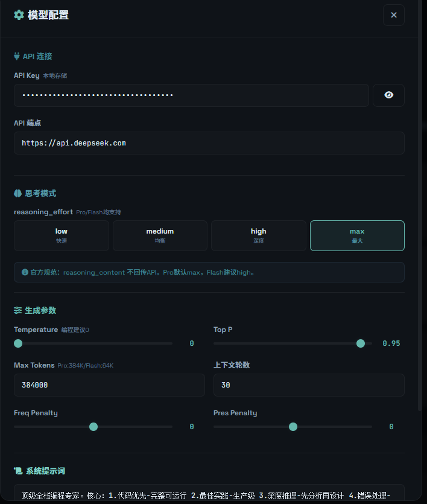
Task: Adjust the Freq Penalty slider handle
Action: [93, 427]
